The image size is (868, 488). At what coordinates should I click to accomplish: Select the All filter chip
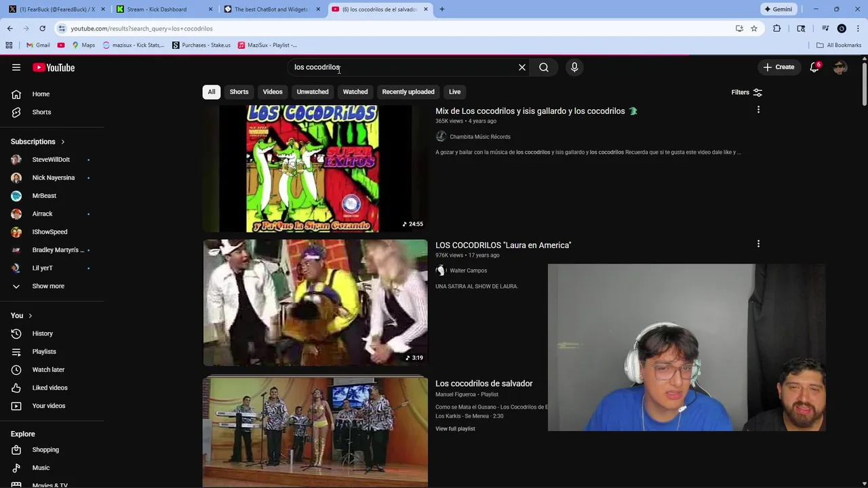coord(212,92)
